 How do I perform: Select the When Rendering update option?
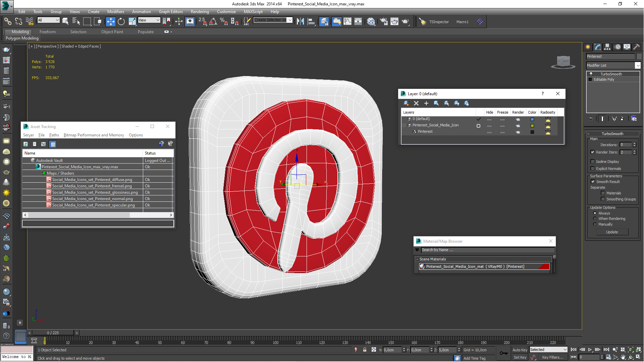tap(595, 218)
